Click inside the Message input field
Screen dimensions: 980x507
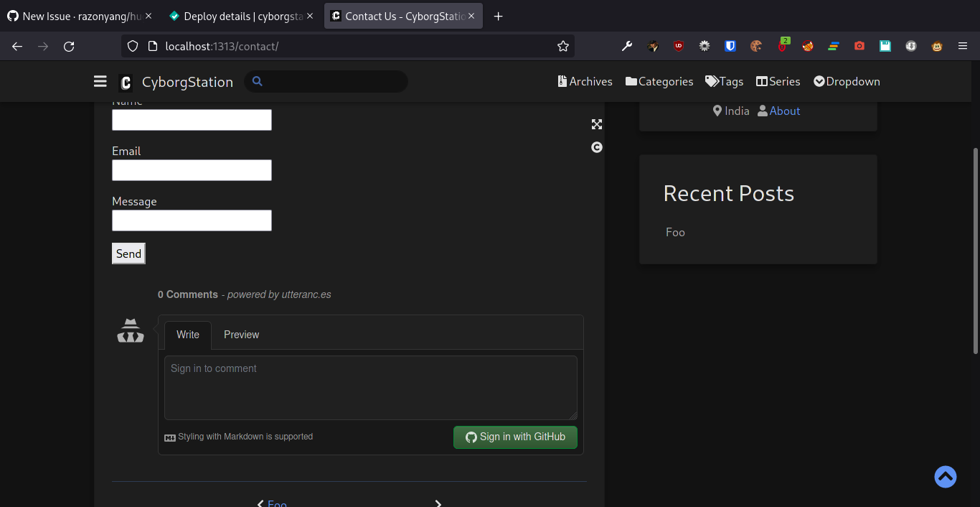pos(192,220)
